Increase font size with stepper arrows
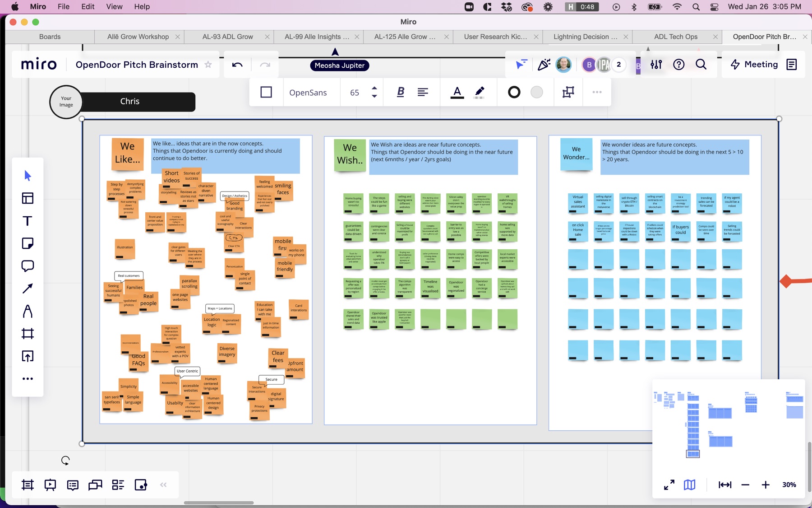The width and height of the screenshot is (812, 508). pos(374,89)
